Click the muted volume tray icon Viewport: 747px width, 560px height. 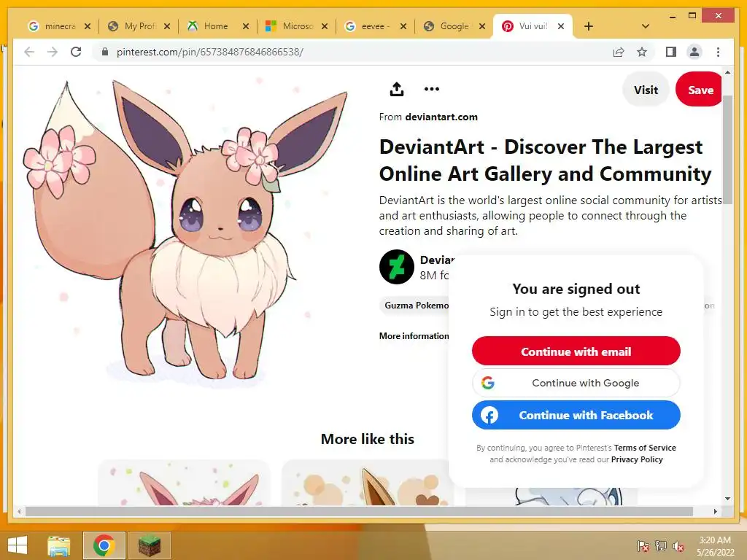click(678, 546)
